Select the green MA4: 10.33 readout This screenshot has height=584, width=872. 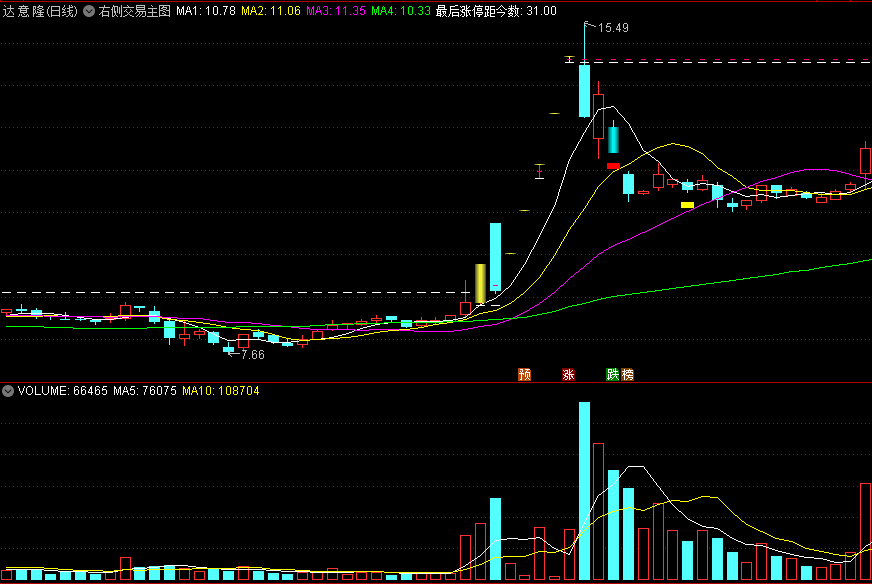[401, 11]
